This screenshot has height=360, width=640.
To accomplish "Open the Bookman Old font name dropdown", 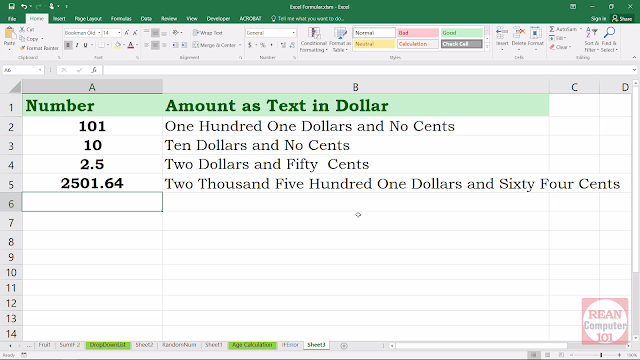I will pyautogui.click(x=99, y=33).
